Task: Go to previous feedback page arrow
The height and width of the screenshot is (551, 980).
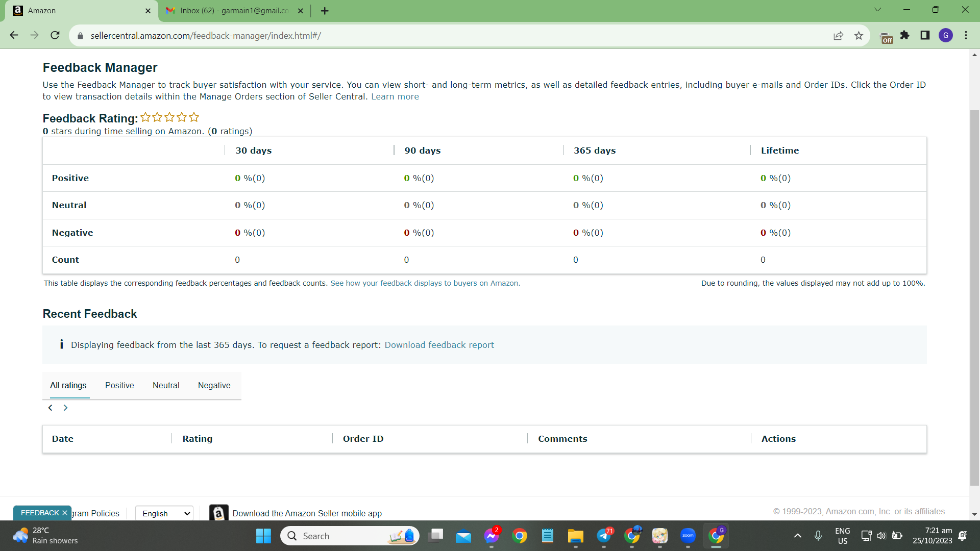Action: pyautogui.click(x=50, y=408)
